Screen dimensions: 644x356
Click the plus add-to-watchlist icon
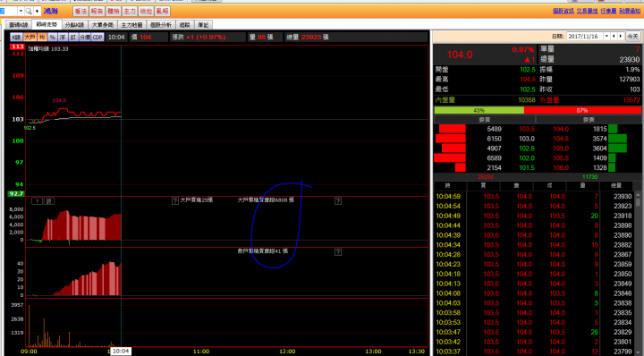(x=37, y=11)
